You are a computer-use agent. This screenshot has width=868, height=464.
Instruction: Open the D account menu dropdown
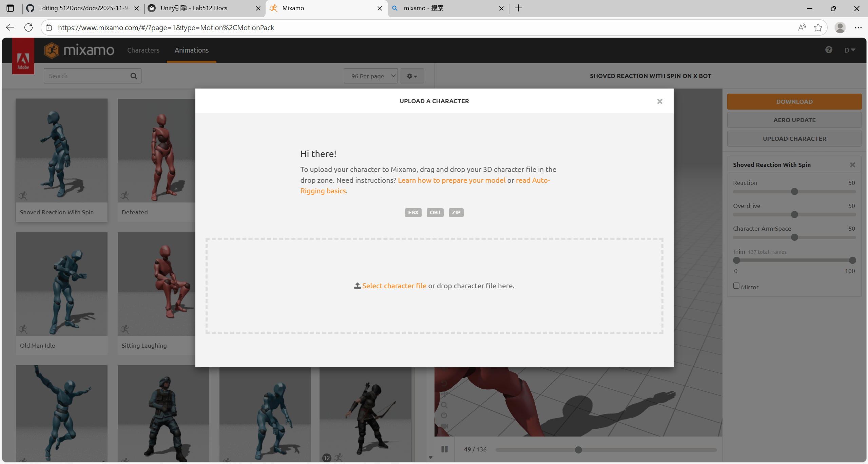coord(849,50)
